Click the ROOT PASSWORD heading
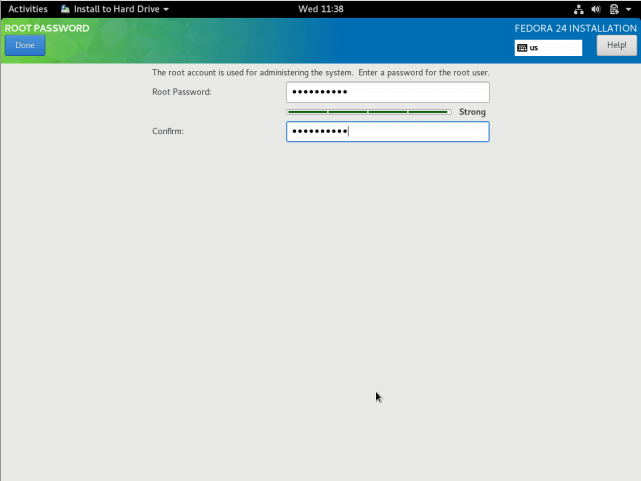Image resolution: width=641 pixels, height=481 pixels. 47,28
